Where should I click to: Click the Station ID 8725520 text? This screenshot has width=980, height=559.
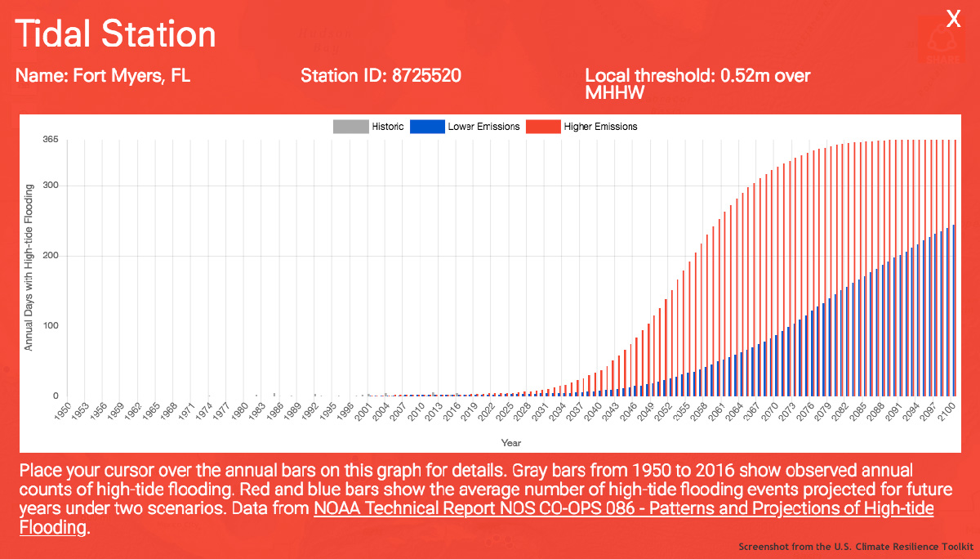pyautogui.click(x=381, y=76)
